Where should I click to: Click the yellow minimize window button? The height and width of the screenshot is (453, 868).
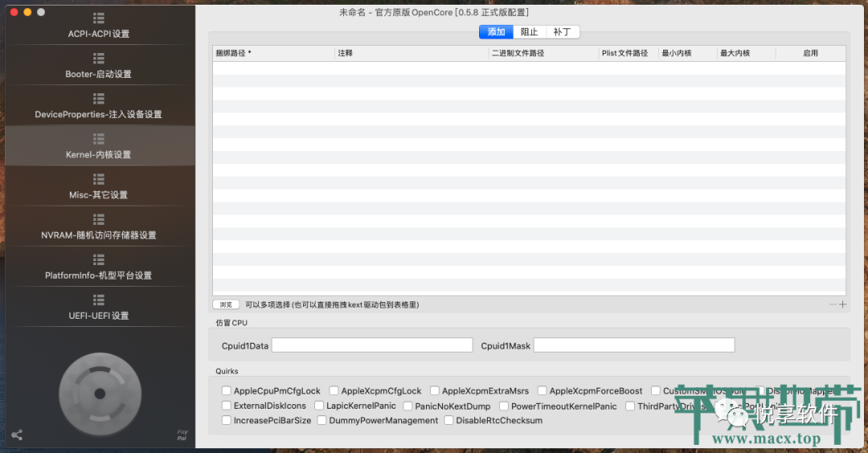pos(27,12)
